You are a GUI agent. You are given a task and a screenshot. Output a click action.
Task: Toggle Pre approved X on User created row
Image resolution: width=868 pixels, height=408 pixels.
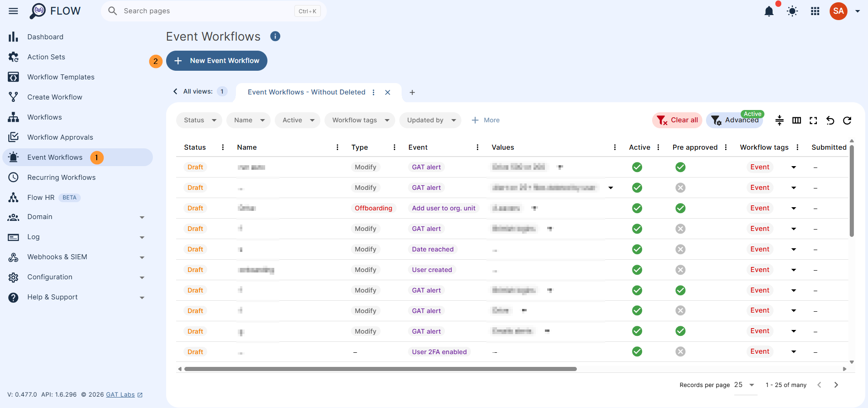coord(680,270)
